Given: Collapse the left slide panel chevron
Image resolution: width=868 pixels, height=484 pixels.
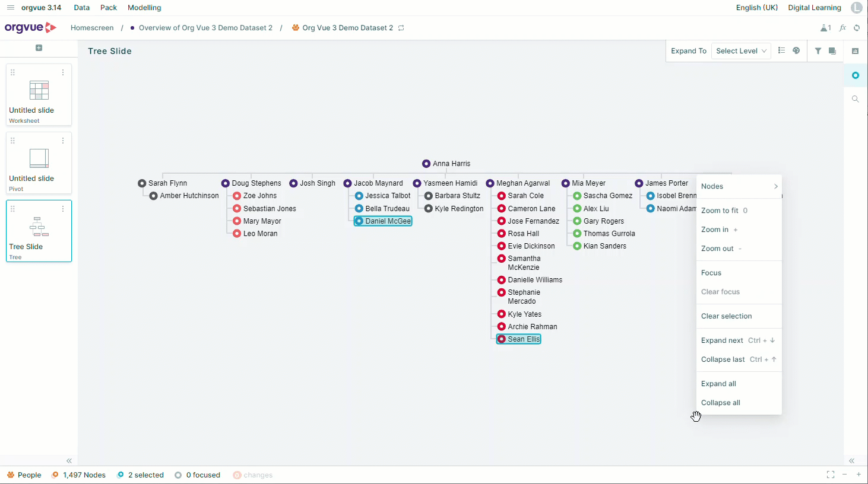Looking at the screenshot, I should click(x=69, y=461).
